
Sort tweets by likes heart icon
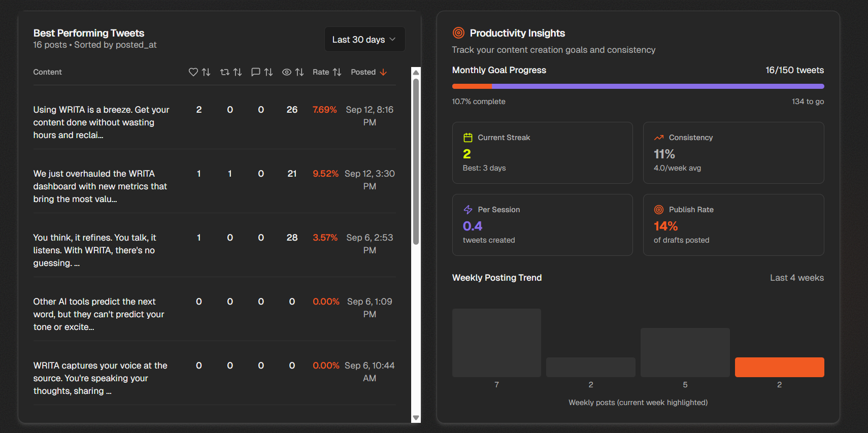coord(199,72)
